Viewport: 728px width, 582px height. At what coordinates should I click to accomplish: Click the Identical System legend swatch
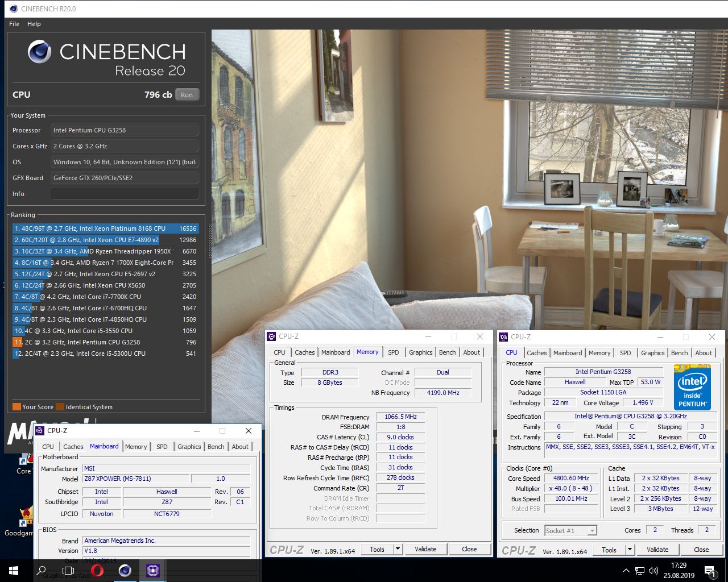click(60, 407)
